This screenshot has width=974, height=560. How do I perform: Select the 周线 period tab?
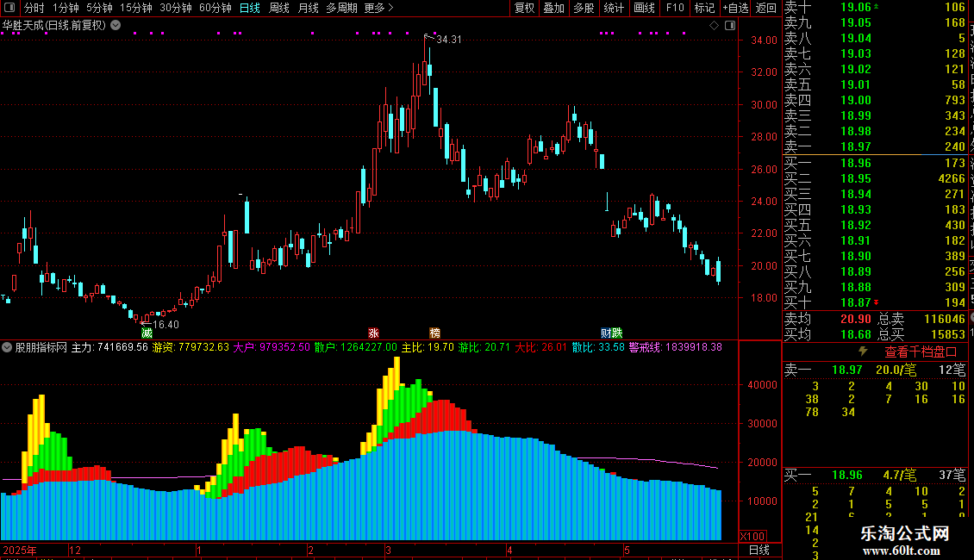[x=279, y=8]
